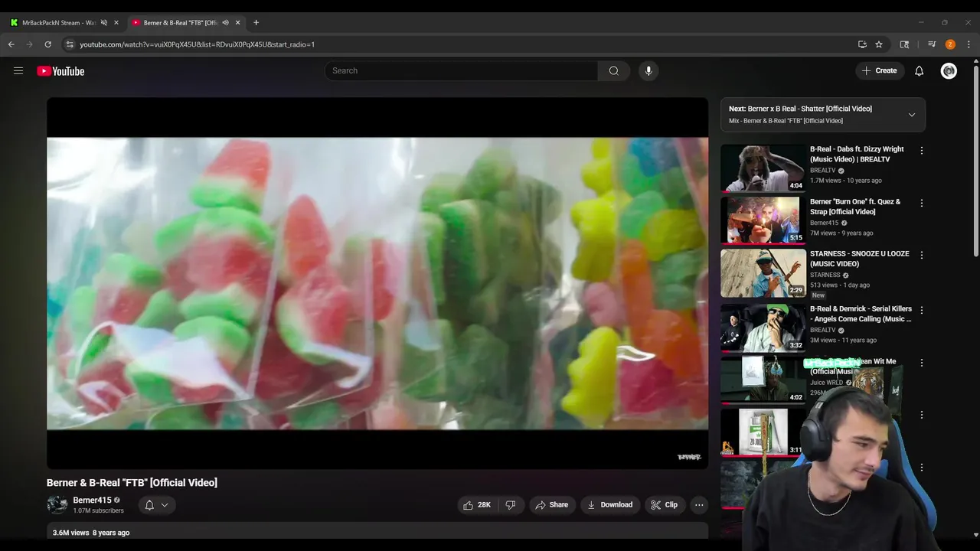
Task: Open options for B-Real Dabs video
Action: (921, 151)
